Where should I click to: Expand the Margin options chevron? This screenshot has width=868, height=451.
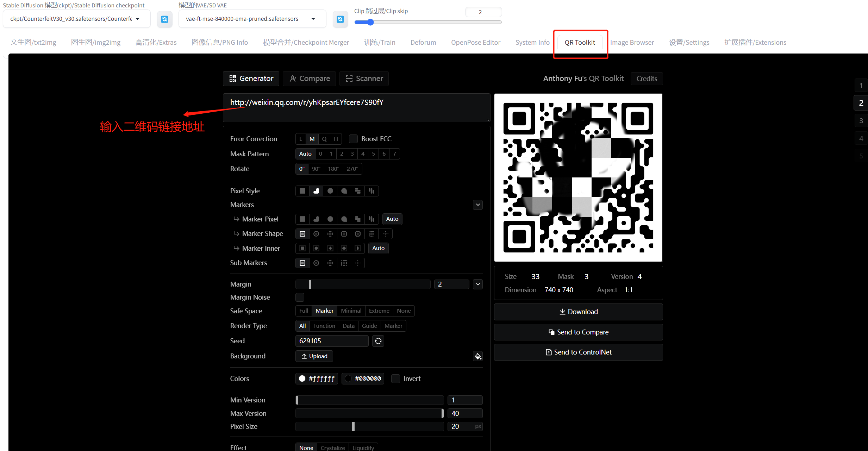point(478,284)
